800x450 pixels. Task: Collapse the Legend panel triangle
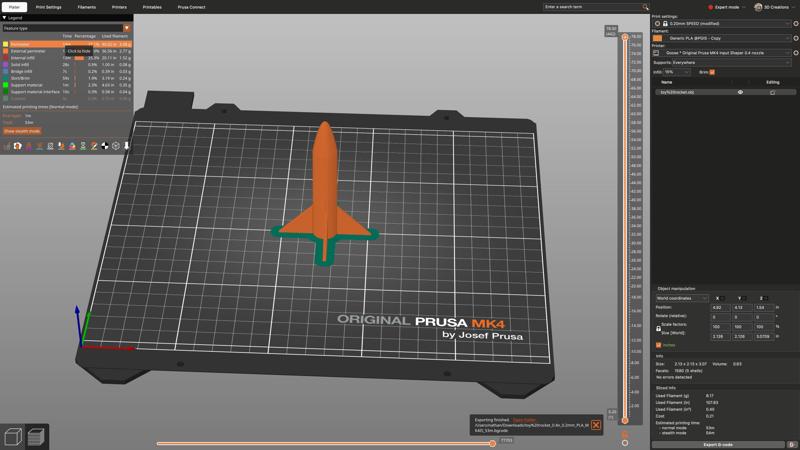(4, 18)
